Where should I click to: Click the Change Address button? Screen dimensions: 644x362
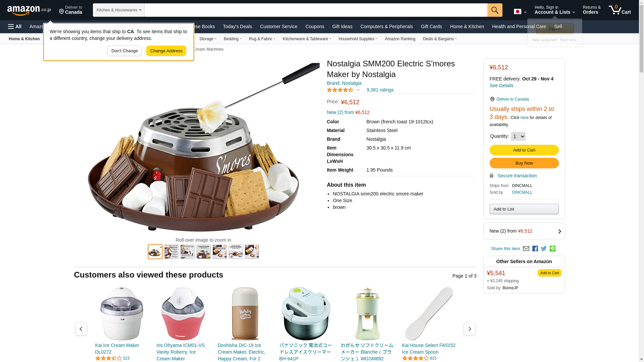point(166,51)
